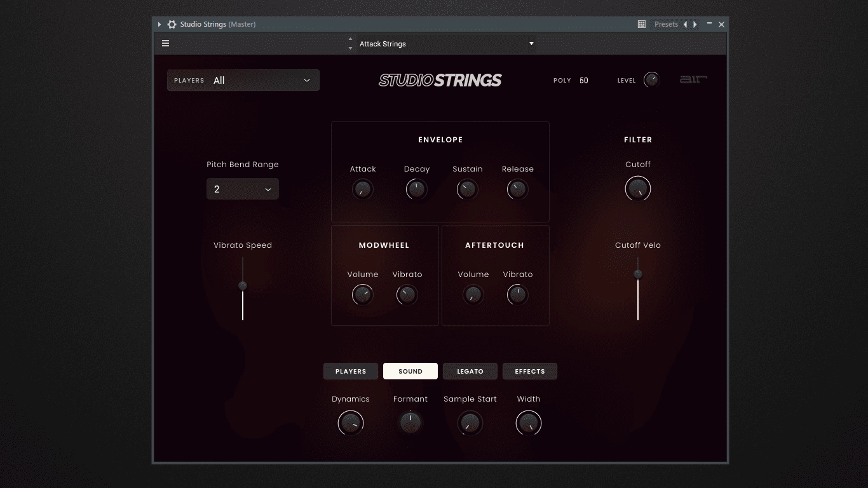
Task: Step preset down with small down arrow
Action: (350, 48)
